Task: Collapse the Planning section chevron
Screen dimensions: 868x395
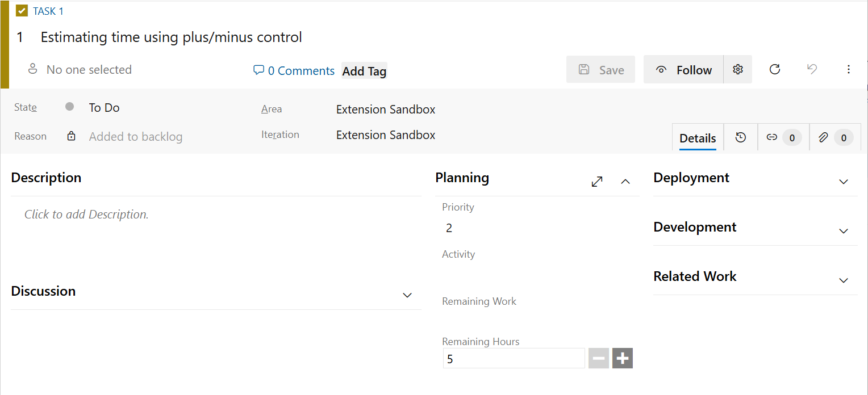Action: click(x=625, y=182)
